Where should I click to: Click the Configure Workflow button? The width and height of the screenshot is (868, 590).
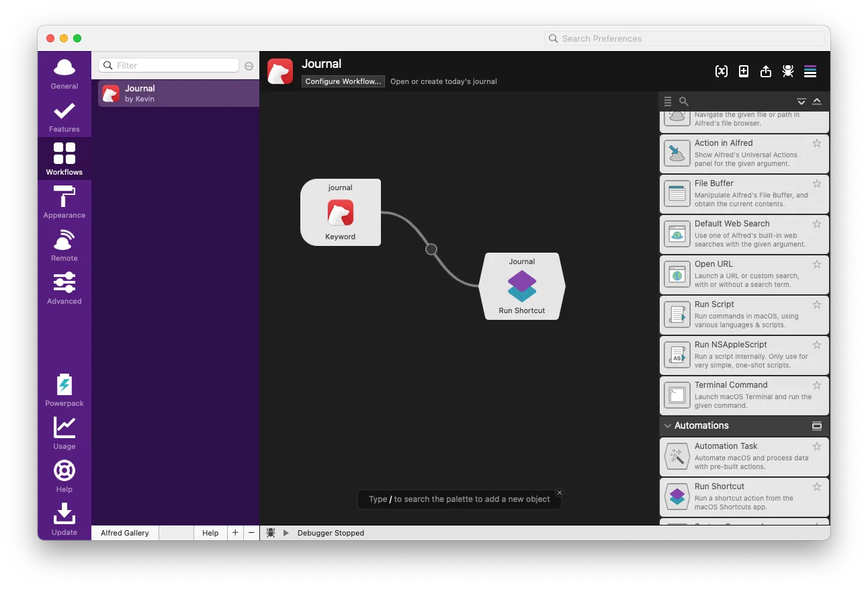click(x=343, y=81)
